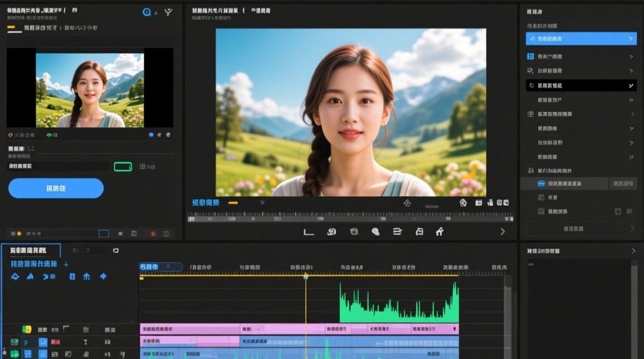Click the blue dot icon below small preview's right side

(151, 135)
